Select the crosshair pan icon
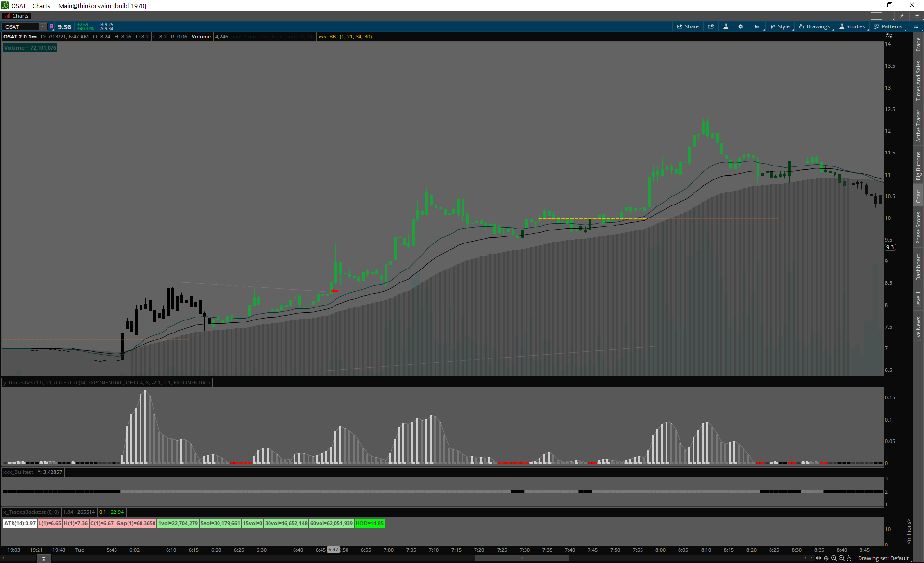 pos(826,558)
